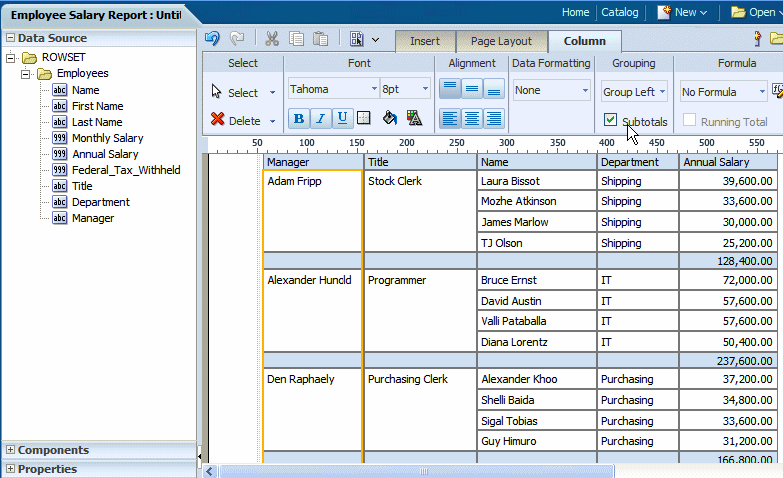Open the Data Formatting None dropdown
Screen dimensions: 783x478
click(x=552, y=90)
